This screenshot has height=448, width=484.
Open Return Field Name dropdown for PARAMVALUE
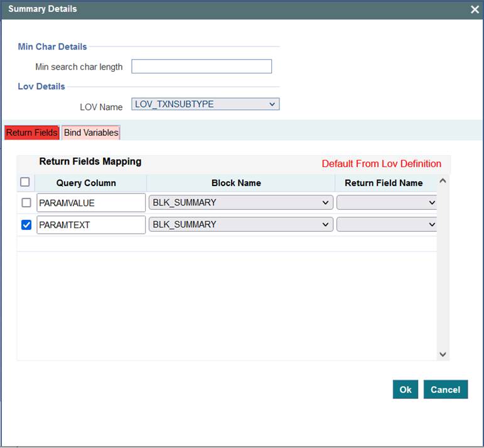pos(387,203)
